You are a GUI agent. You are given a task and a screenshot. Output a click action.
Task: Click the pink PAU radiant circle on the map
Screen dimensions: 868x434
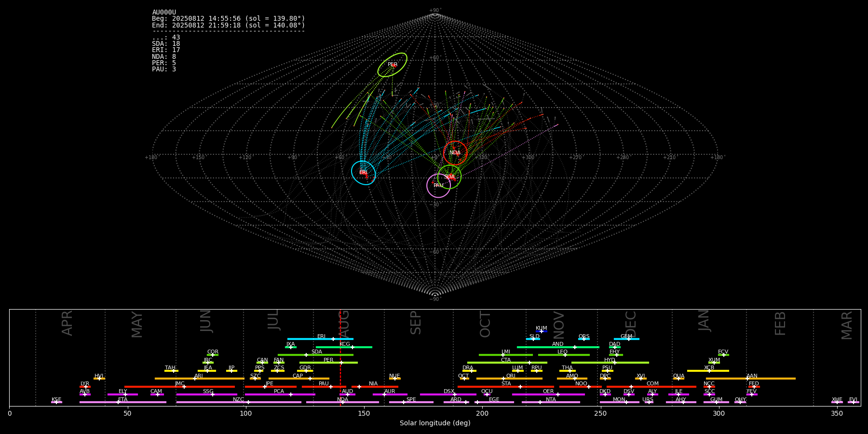[x=439, y=186]
